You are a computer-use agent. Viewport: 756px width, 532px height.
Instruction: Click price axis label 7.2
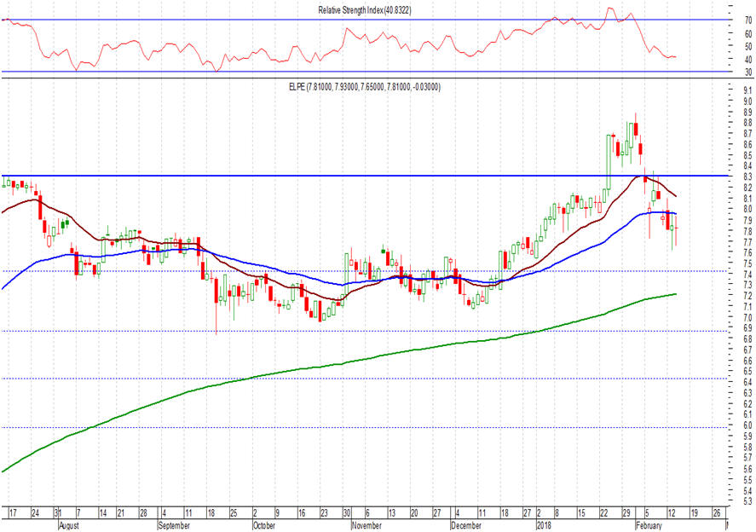[x=747, y=295]
